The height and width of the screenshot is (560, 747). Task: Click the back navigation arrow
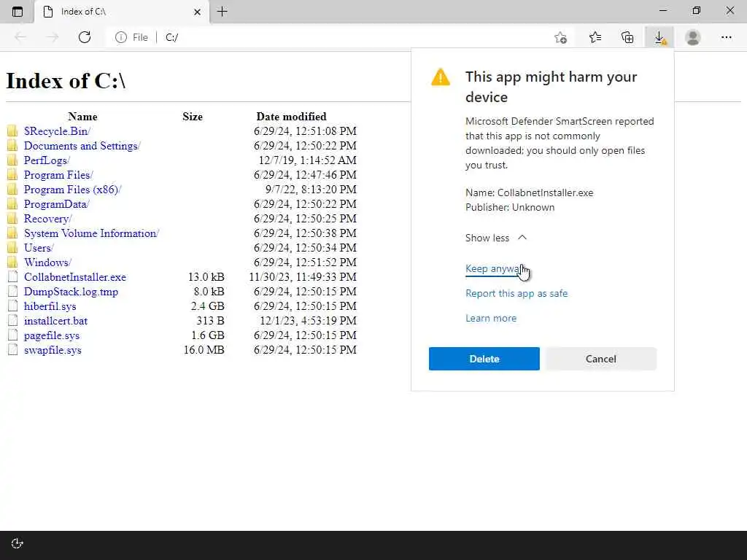[20, 37]
